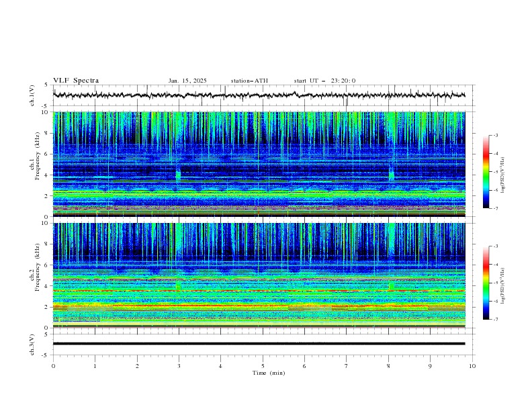Click time axis tick label "8"
The width and height of the screenshot is (532, 411).
(x=388, y=366)
